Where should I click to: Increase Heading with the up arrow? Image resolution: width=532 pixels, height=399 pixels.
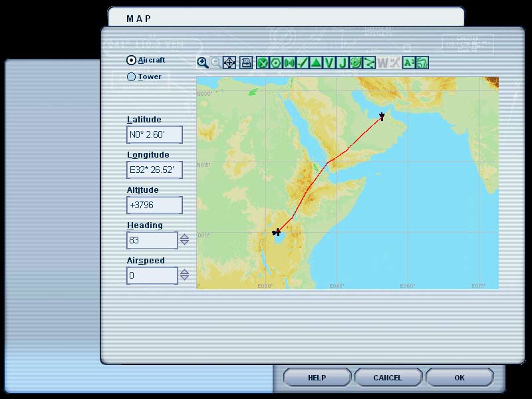coord(184,236)
